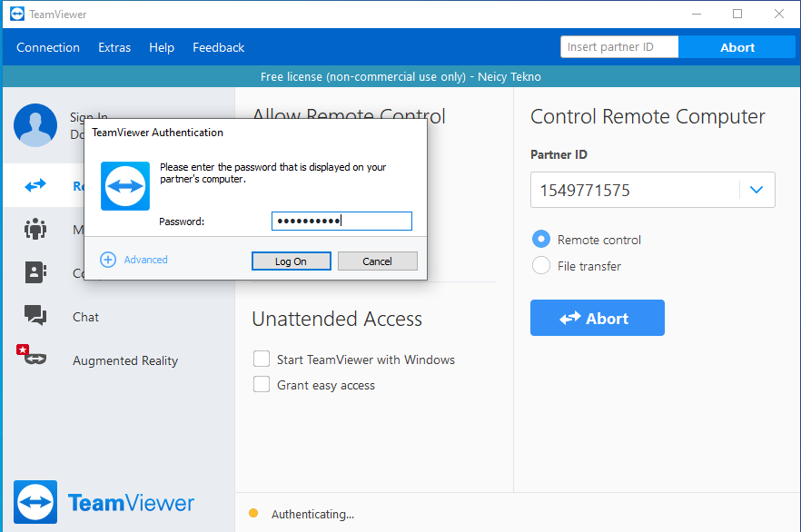Image resolution: width=801 pixels, height=532 pixels.
Task: Click the Abort button in top toolbar
Action: coord(737,47)
